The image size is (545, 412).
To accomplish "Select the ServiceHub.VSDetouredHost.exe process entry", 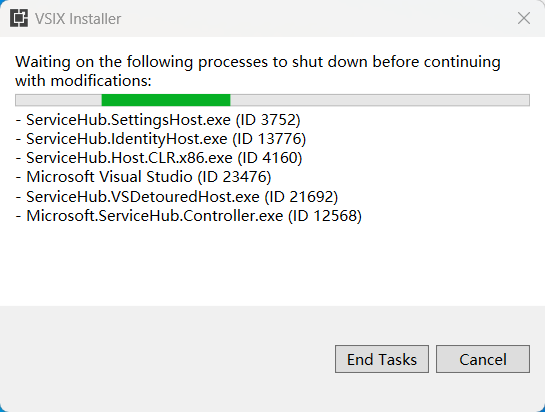I will pos(177,197).
